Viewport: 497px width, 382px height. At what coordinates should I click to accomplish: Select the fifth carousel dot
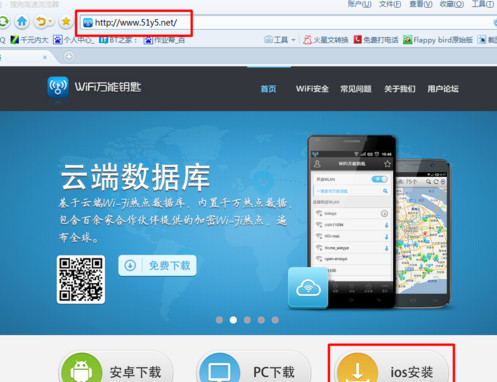(x=275, y=320)
